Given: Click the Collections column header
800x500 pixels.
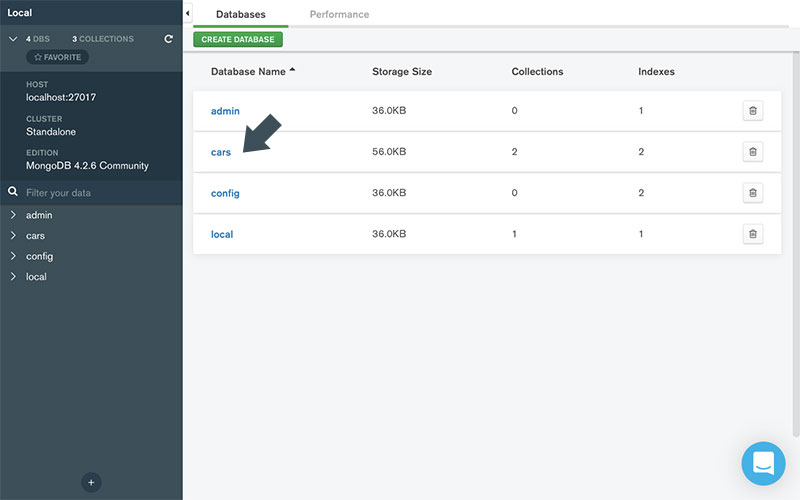Looking at the screenshot, I should click(x=537, y=71).
